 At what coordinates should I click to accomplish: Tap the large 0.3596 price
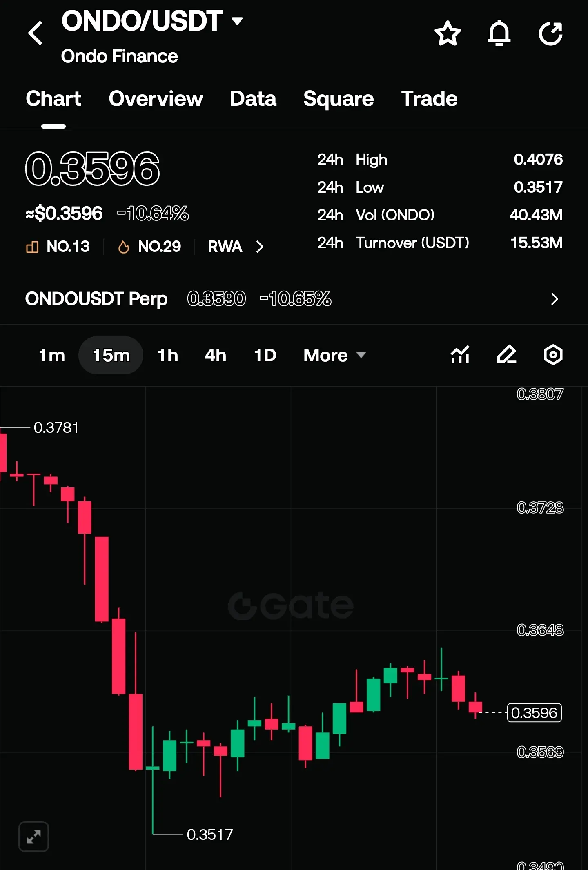pyautogui.click(x=92, y=168)
